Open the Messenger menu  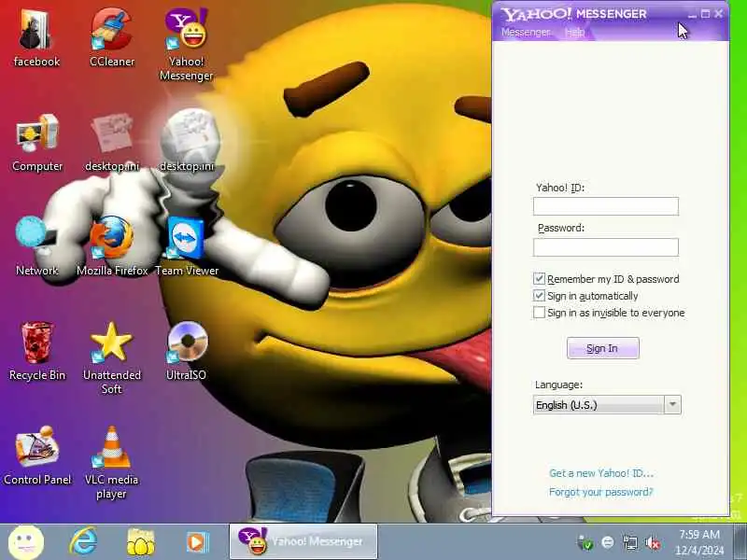coord(526,32)
